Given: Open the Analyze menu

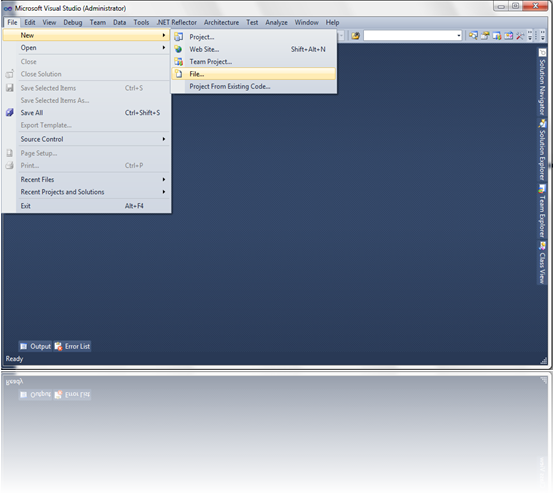Looking at the screenshot, I should [x=276, y=22].
